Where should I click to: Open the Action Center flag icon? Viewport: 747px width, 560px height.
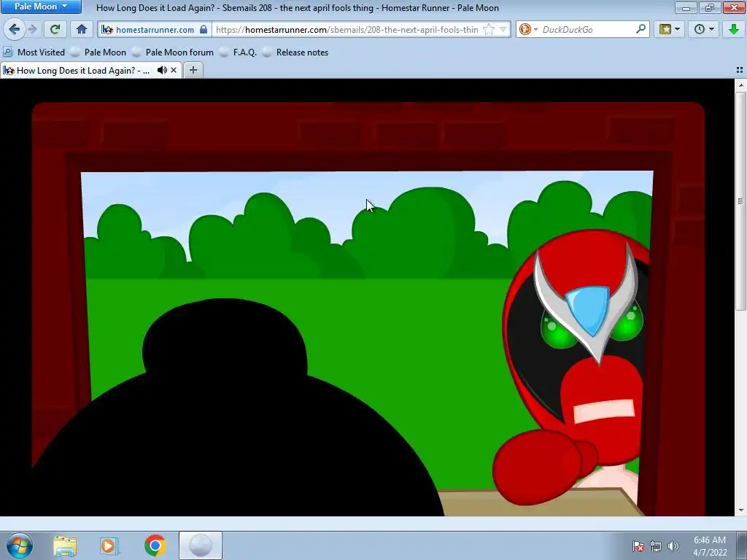tap(638, 546)
